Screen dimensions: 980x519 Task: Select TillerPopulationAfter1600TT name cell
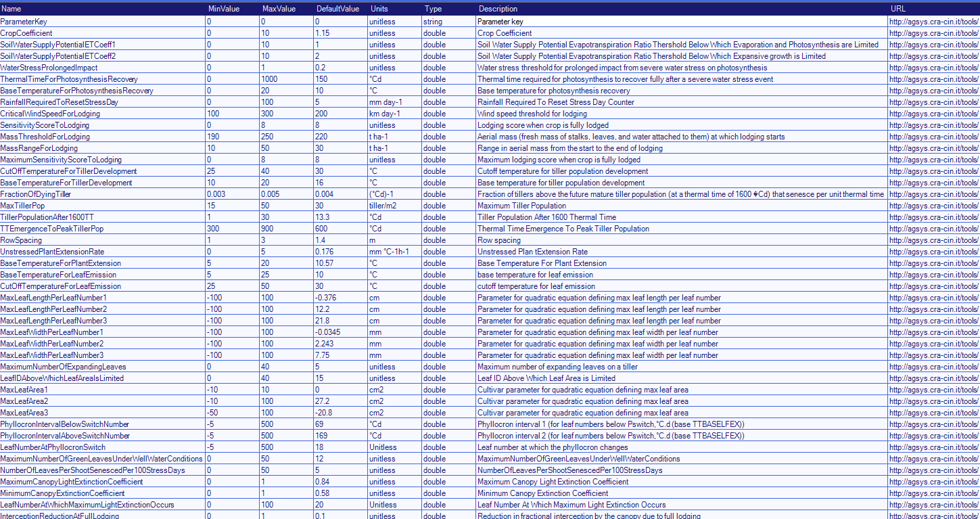(103, 217)
